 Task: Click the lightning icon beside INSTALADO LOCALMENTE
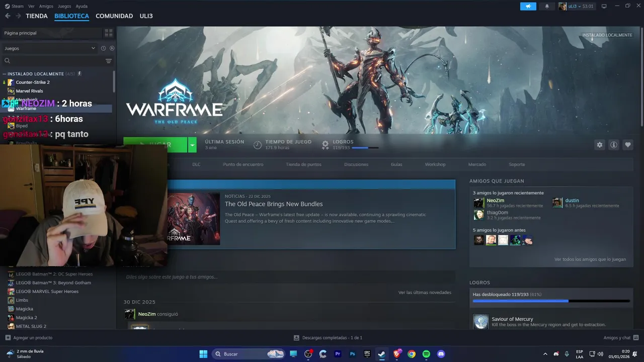[x=79, y=74]
